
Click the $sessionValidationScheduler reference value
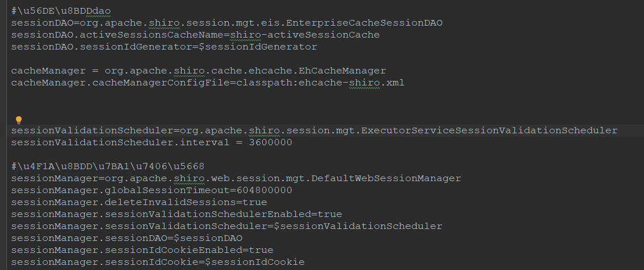click(x=358, y=226)
